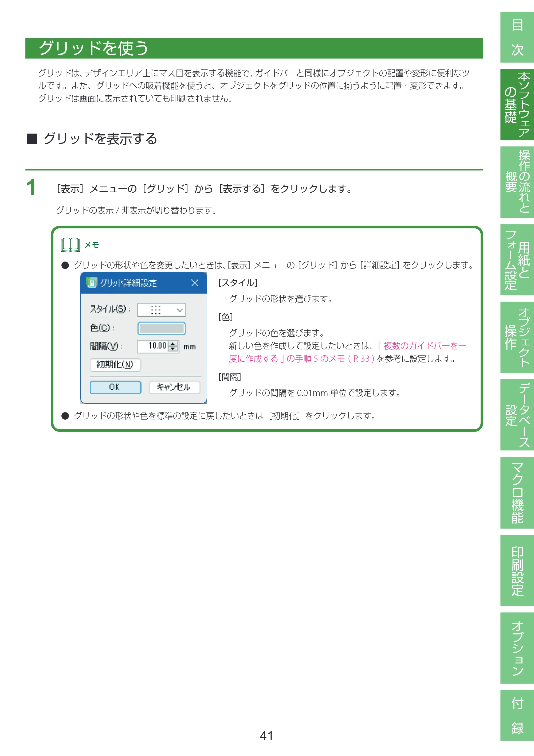The image size is (534, 756).
Task: Click the グリッド詳細設定 title bar app icon
Action: pos(92,283)
